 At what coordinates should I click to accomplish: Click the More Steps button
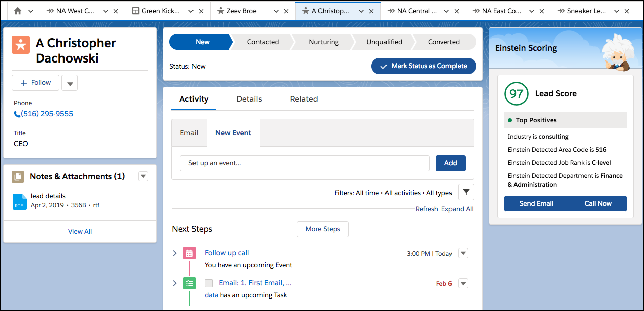pos(323,229)
